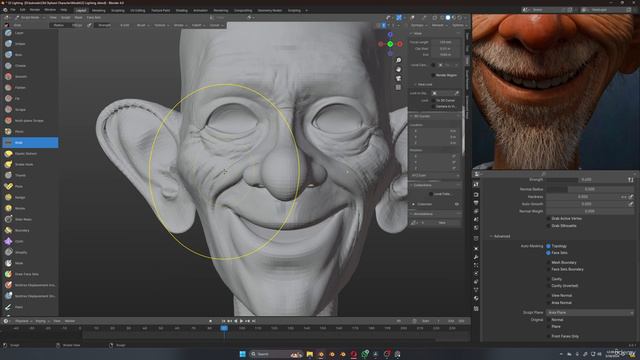The image size is (640, 360).
Task: Click the timeline play button
Action: point(242,321)
